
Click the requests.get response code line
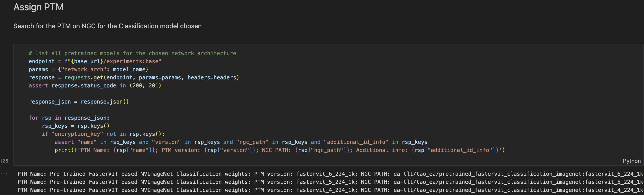pyautogui.click(x=134, y=77)
